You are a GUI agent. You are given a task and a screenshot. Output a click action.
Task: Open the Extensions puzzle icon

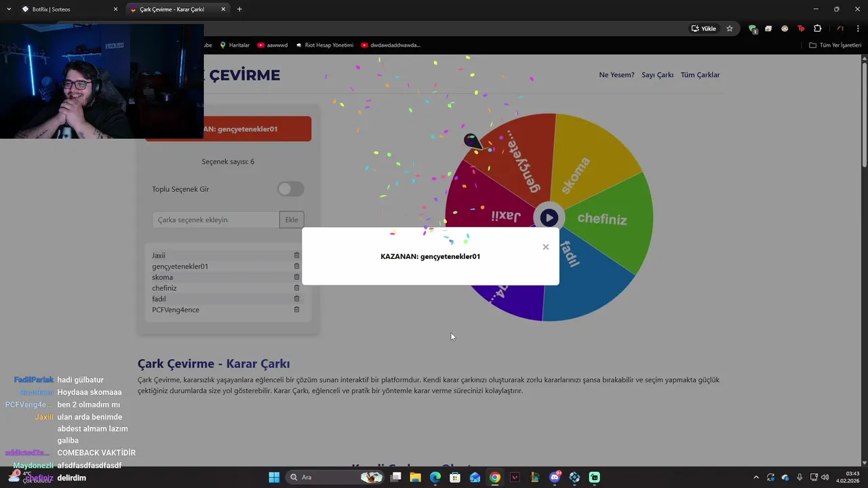tap(817, 28)
